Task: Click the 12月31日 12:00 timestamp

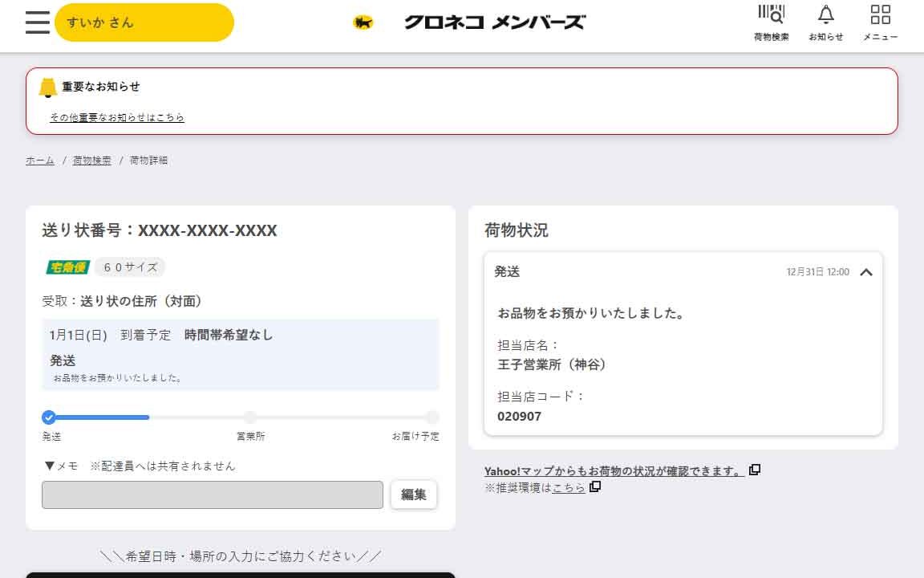Action: 817,272
